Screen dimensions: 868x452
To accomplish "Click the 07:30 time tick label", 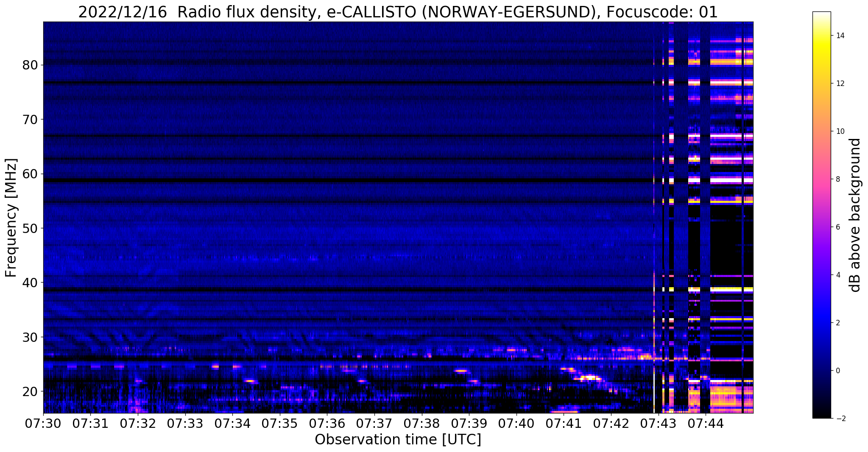I will (43, 423).
